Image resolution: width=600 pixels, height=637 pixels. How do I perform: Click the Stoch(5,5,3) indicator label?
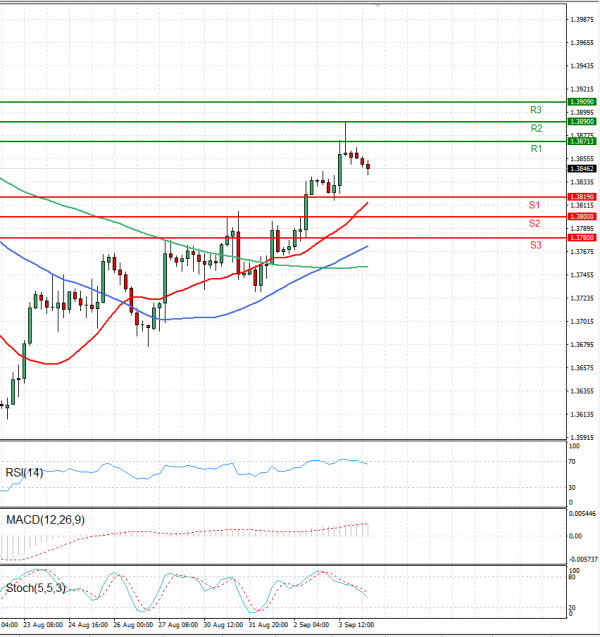tap(36, 588)
